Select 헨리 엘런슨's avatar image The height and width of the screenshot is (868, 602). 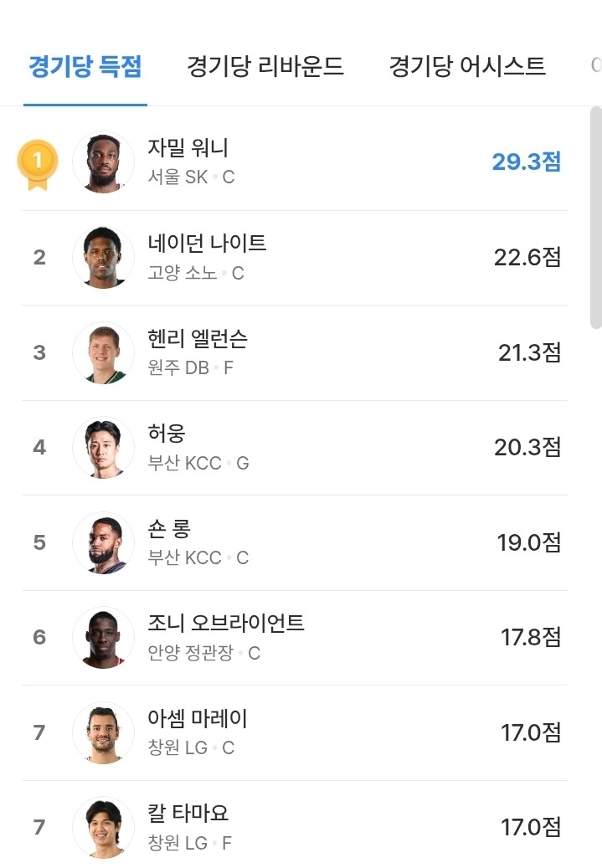click(x=103, y=352)
